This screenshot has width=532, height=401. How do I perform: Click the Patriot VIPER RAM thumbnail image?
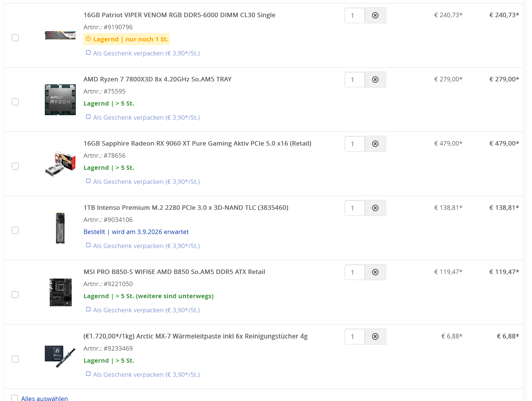point(60,35)
